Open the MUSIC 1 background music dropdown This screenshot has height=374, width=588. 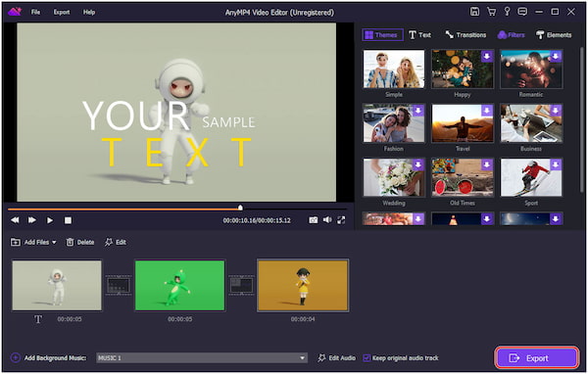[x=202, y=358]
